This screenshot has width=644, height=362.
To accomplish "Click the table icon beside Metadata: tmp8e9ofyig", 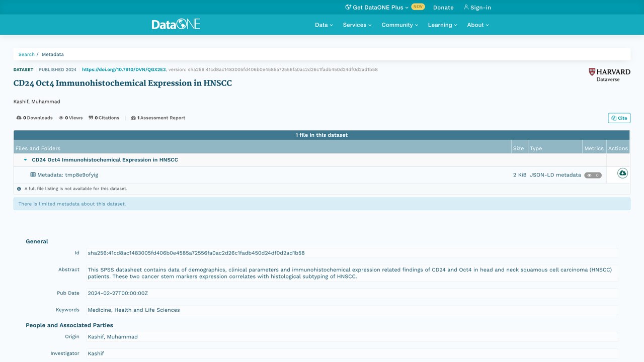I will tap(33, 175).
